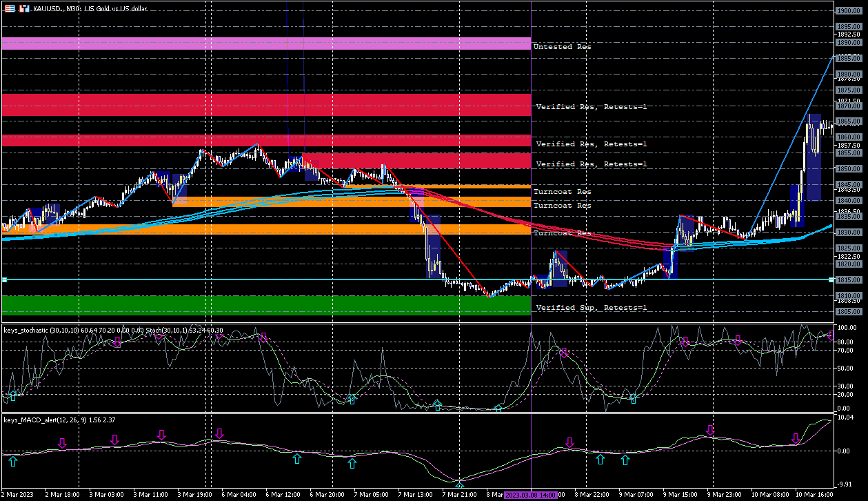Select the pink Untested Res zone
868x501 pixels.
click(x=265, y=43)
